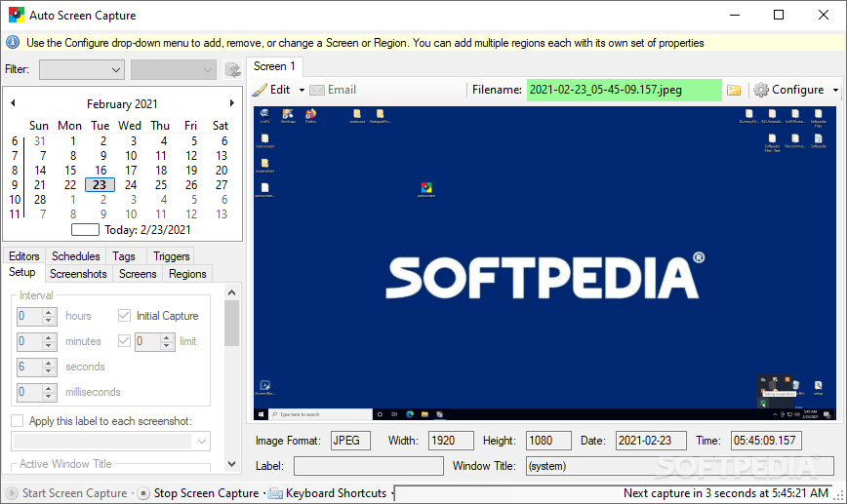Image resolution: width=847 pixels, height=504 pixels.
Task: Click the Stop Screen Capture icon
Action: (x=143, y=492)
